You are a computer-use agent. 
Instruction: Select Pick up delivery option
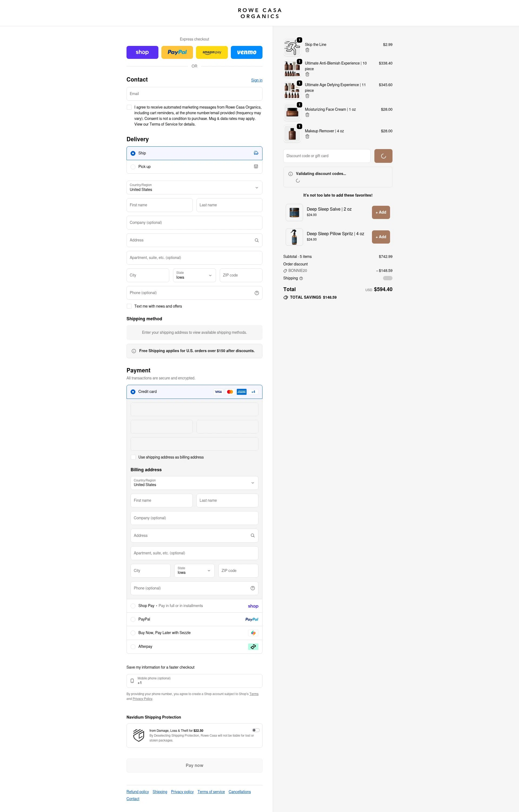pyautogui.click(x=133, y=167)
